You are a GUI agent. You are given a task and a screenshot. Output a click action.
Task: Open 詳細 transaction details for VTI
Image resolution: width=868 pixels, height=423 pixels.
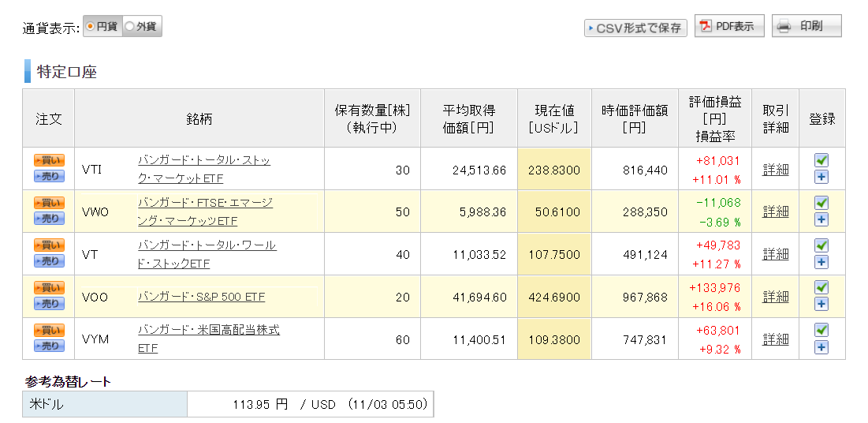click(x=775, y=170)
